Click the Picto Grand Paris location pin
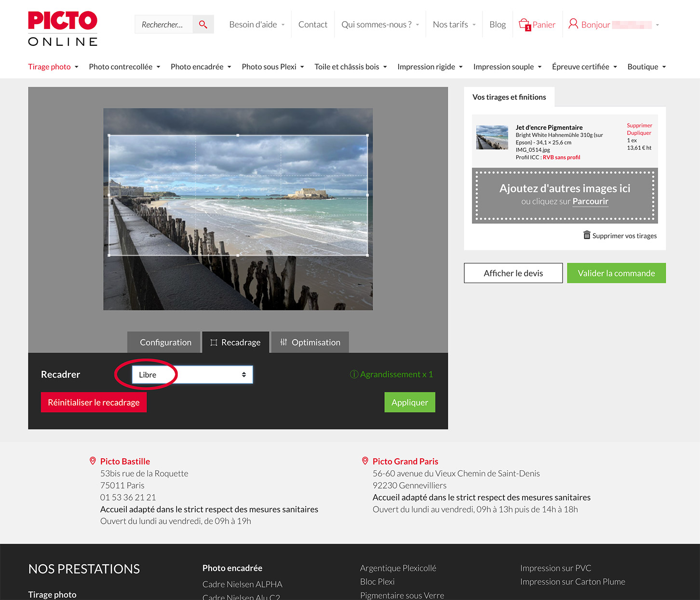 tap(365, 461)
